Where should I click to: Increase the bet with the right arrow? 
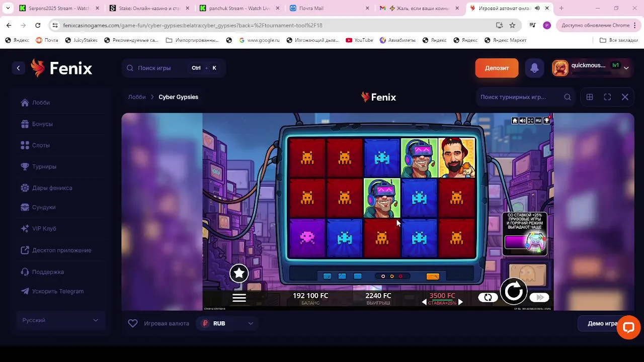coord(460,302)
